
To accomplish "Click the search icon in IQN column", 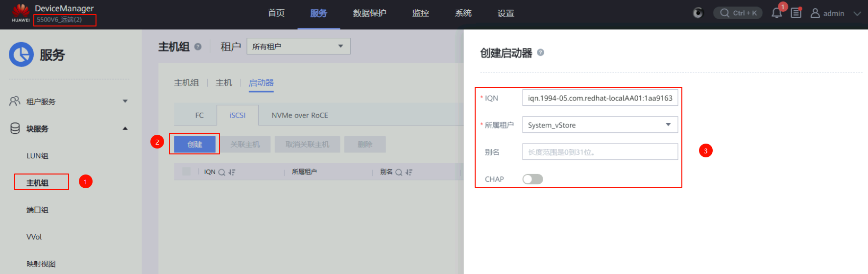I will click(221, 172).
